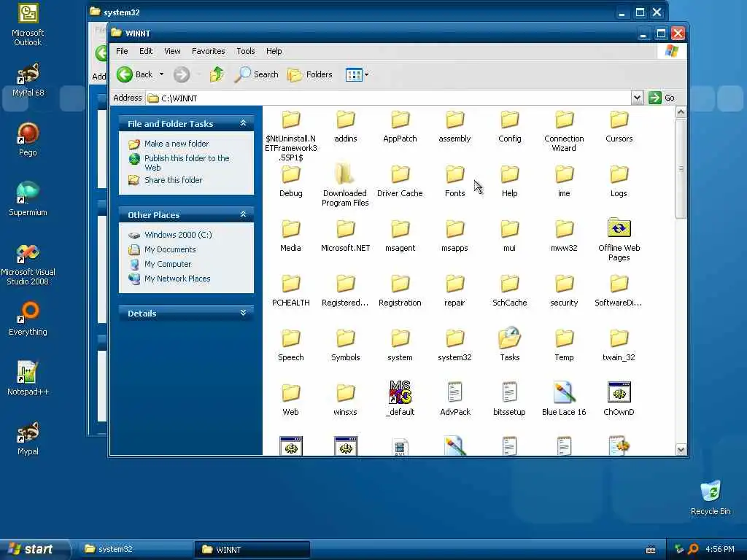
Task: Click the Go button
Action: click(662, 98)
